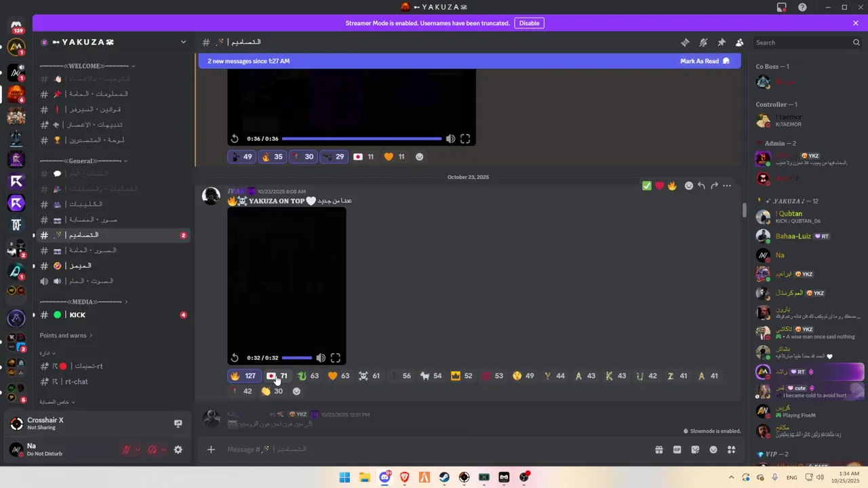The image size is (868, 488).
Task: Open the sticker picker
Action: point(695,449)
